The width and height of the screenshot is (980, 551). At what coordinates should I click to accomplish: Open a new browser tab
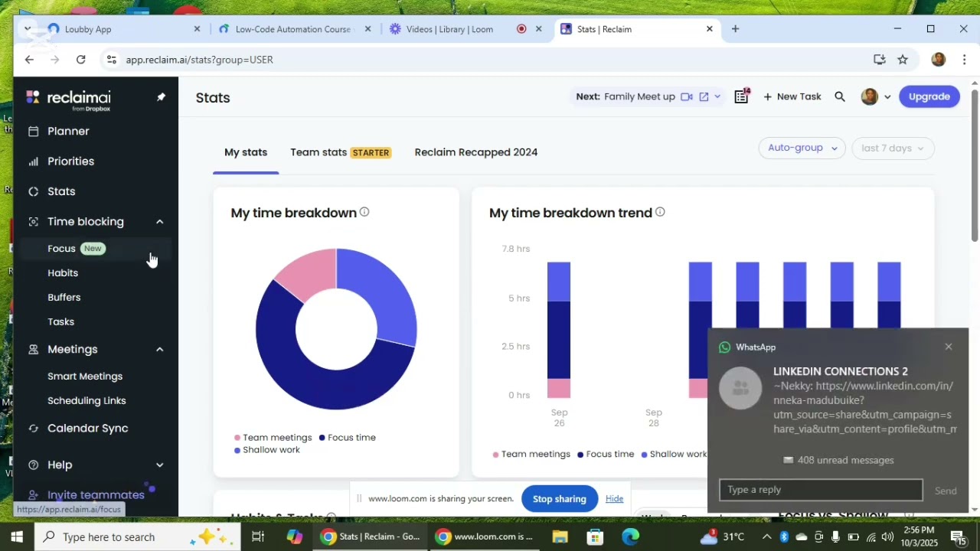point(735,29)
